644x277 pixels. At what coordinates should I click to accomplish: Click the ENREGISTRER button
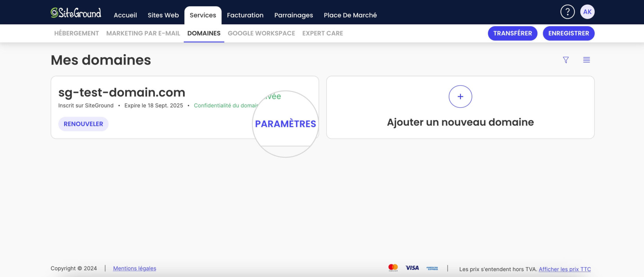(x=568, y=33)
